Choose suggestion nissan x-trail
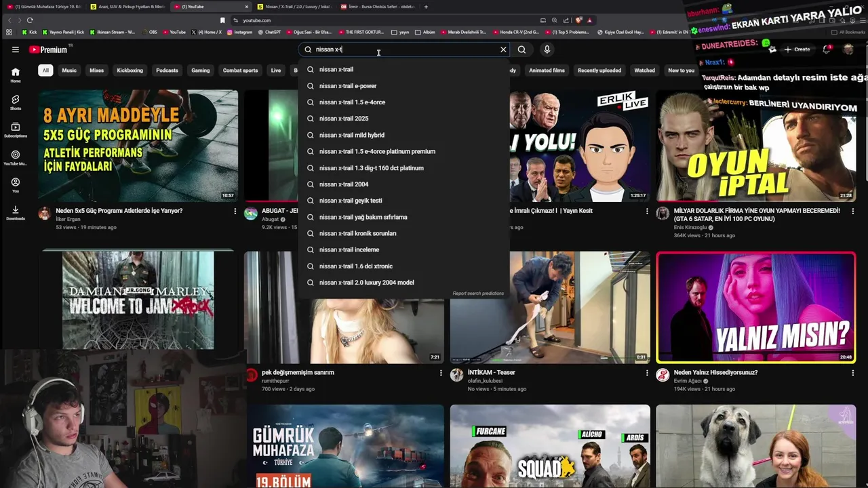The image size is (868, 488). 403,69
